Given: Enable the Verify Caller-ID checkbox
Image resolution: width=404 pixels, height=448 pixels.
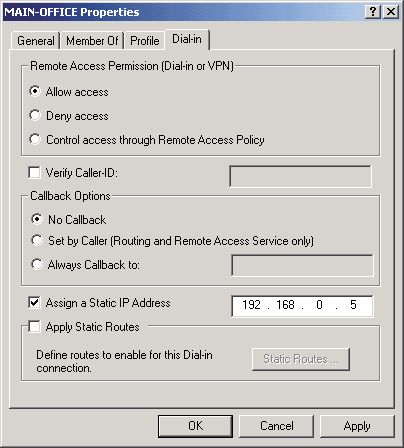Looking at the screenshot, I should point(34,173).
